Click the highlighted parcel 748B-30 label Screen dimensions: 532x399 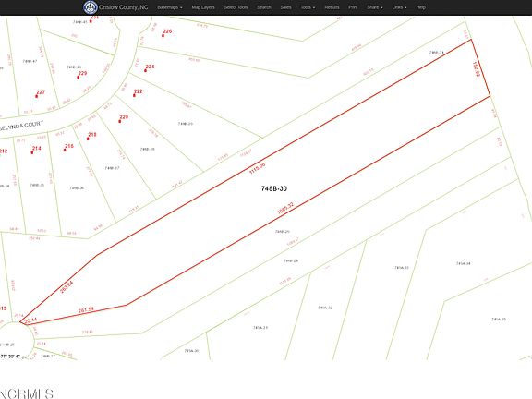(274, 188)
